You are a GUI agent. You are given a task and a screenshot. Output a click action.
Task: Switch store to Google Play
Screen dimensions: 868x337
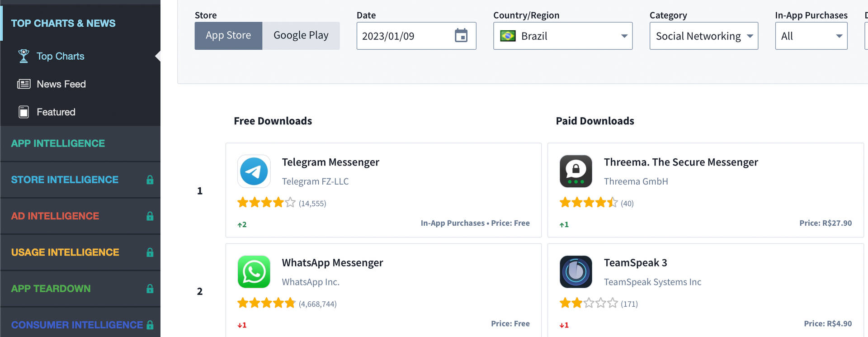click(x=301, y=36)
